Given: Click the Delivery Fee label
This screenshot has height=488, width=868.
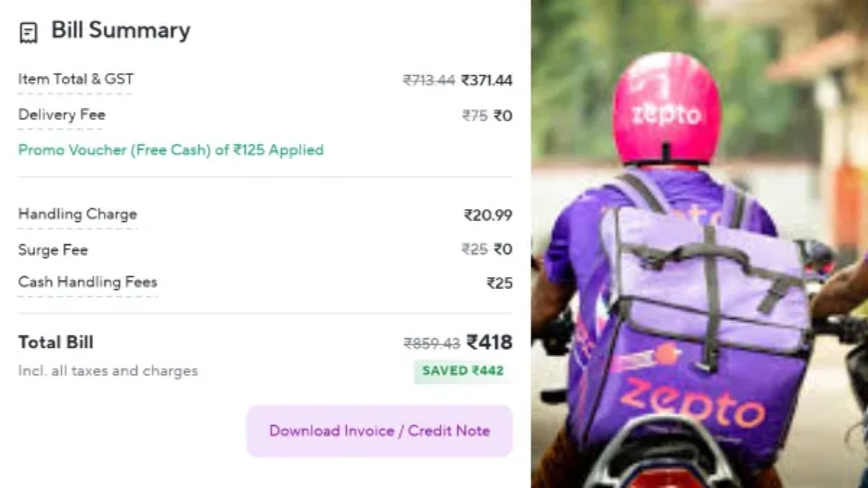Looking at the screenshot, I should point(61,115).
